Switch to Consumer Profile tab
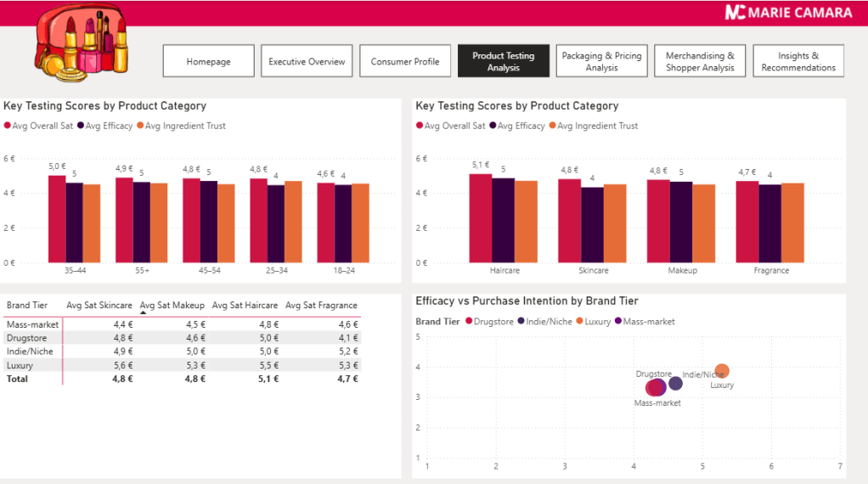Screen dimensions: 868x484 point(405,61)
